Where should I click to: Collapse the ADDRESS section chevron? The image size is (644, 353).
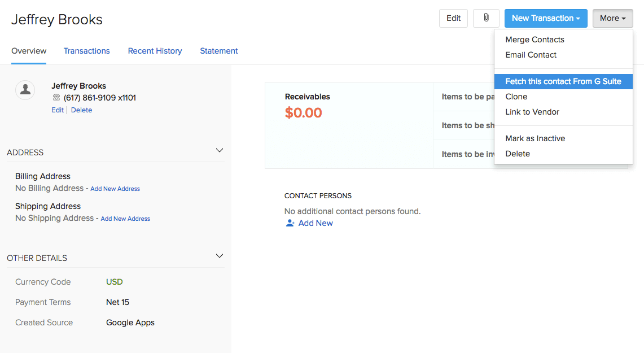coord(220,150)
